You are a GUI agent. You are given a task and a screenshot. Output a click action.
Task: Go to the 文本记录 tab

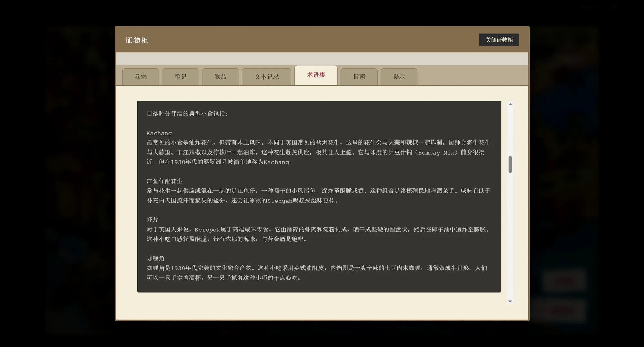pos(267,77)
